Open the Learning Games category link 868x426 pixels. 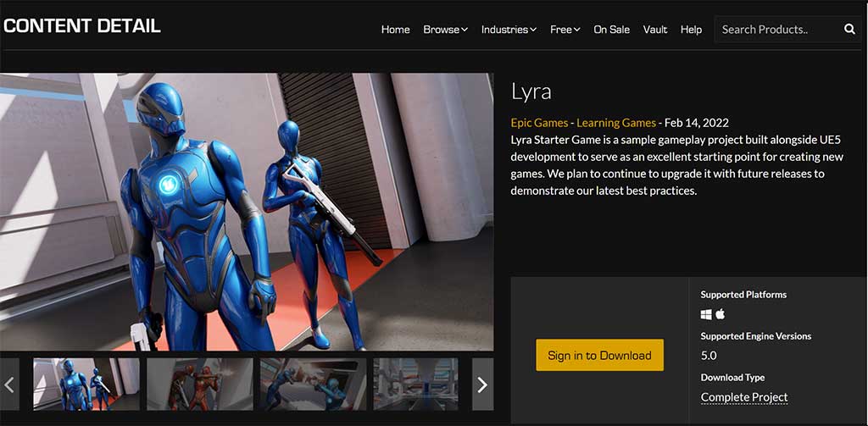pyautogui.click(x=616, y=123)
